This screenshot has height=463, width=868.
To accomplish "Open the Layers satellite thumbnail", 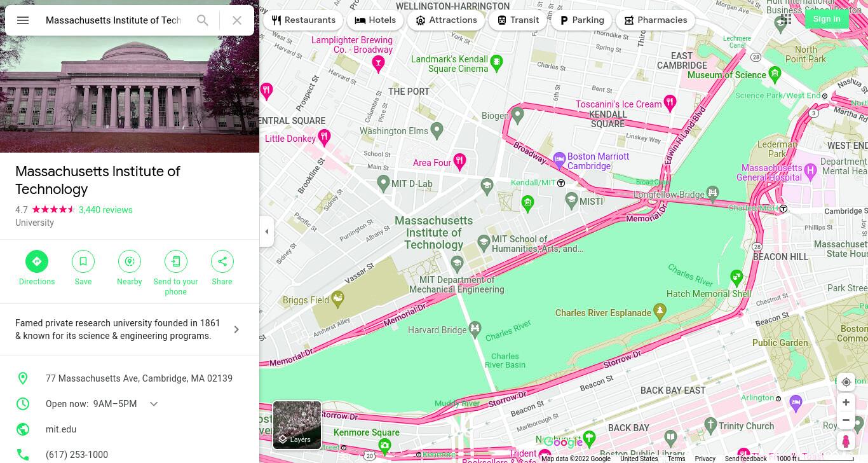I will coord(297,425).
